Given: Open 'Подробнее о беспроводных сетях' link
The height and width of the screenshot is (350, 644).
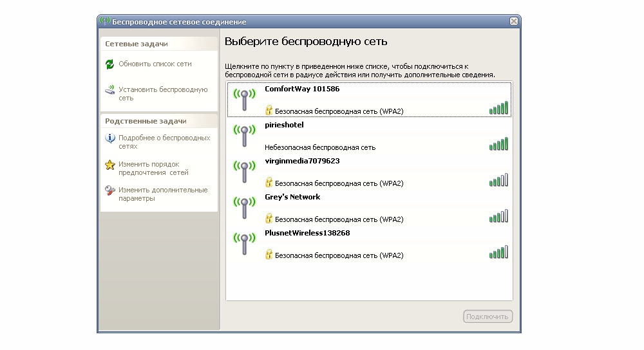Looking at the screenshot, I should tap(164, 142).
